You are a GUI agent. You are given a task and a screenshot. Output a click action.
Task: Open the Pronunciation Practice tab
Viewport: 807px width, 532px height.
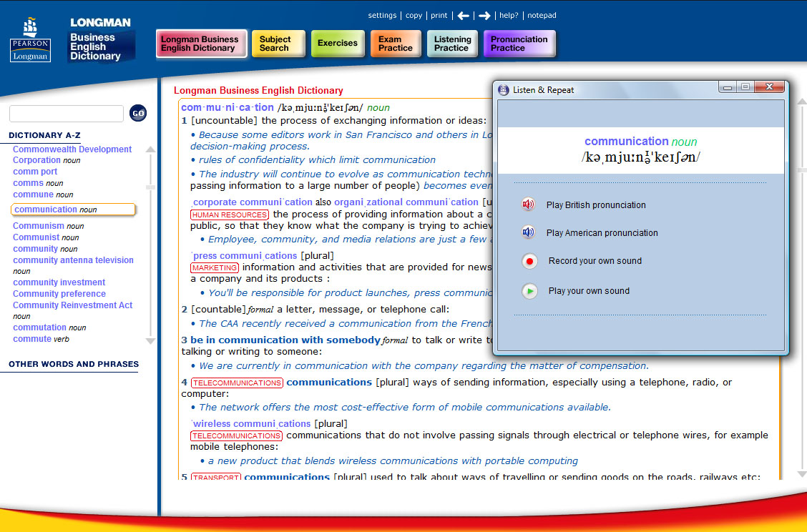[519, 44]
